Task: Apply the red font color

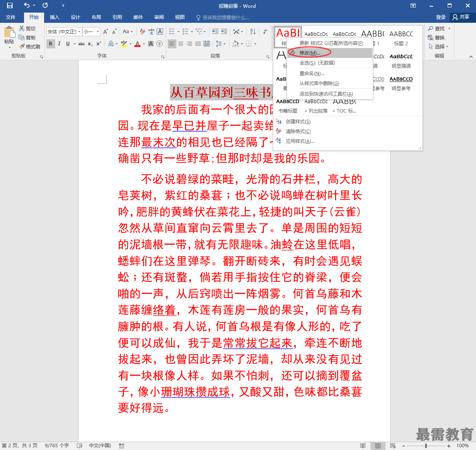Action: click(x=137, y=44)
